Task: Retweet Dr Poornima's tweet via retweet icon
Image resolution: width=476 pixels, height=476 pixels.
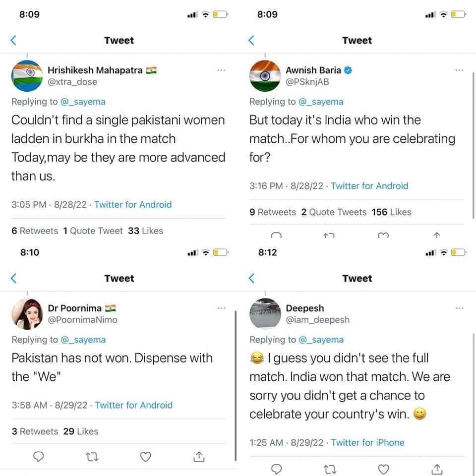Action: pos(93,456)
